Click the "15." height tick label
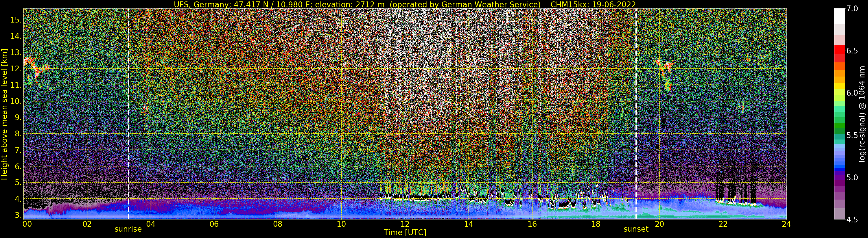 click(x=16, y=20)
